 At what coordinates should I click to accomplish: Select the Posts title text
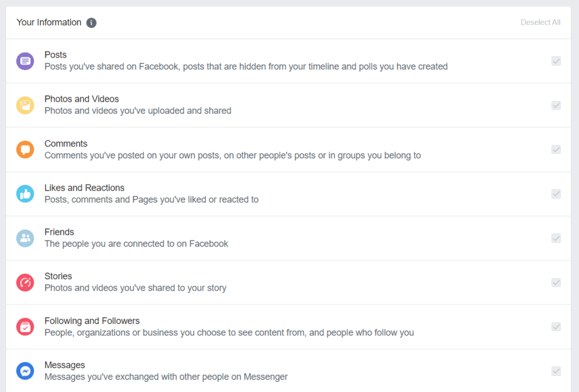coord(55,55)
